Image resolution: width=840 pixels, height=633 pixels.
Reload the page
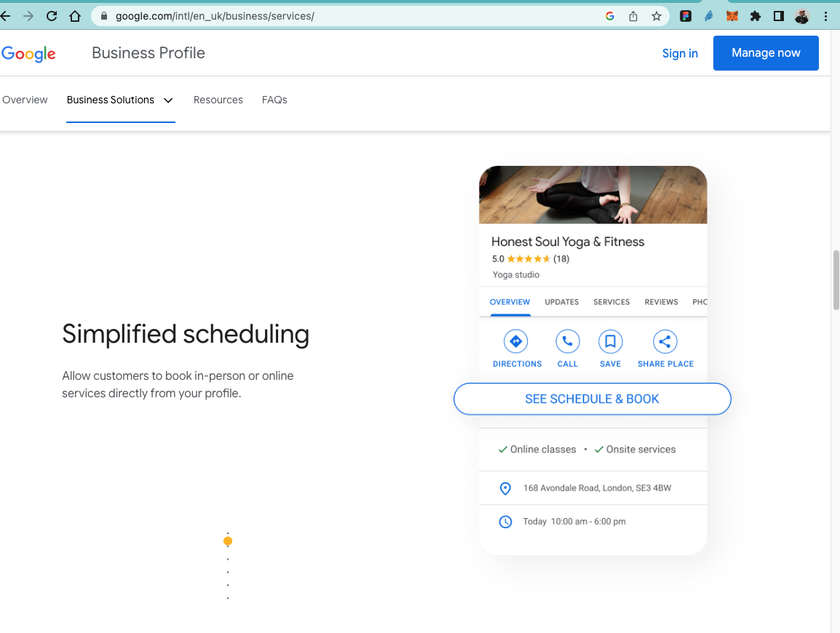pos(52,16)
